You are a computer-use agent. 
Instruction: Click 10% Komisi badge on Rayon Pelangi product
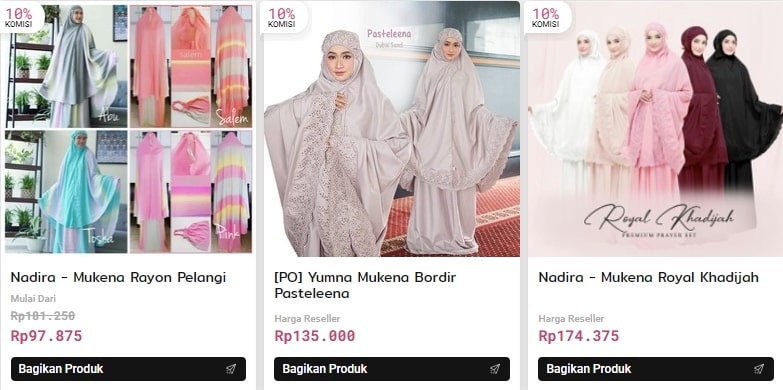tap(19, 17)
